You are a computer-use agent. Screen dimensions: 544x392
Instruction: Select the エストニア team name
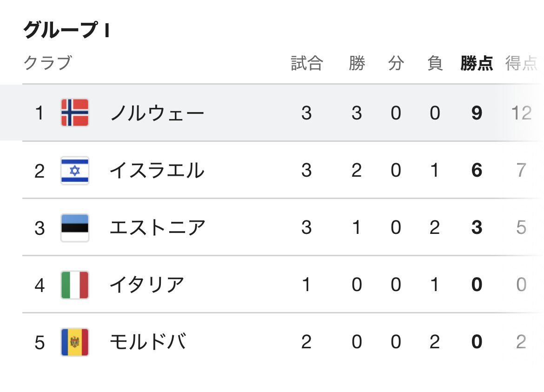click(158, 227)
